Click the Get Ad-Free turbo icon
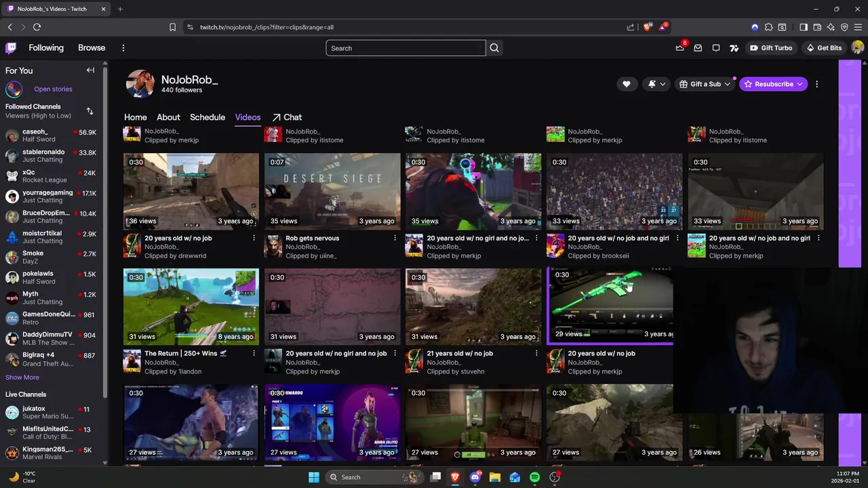Screen dimensions: 868x488 point(734,48)
